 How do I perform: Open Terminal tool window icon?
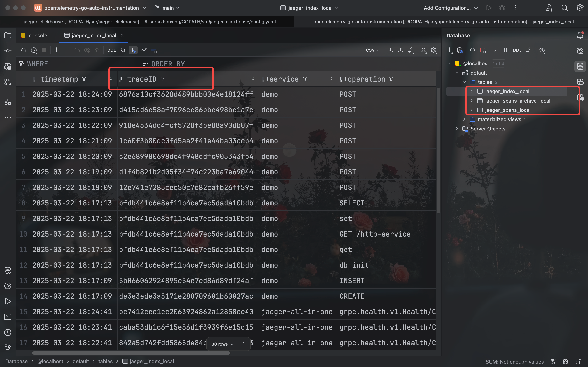(x=8, y=317)
